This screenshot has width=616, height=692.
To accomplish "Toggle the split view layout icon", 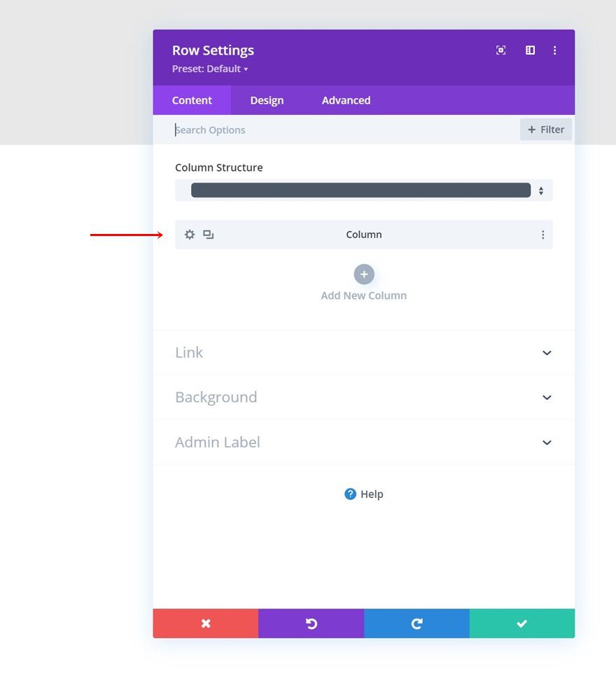I will tap(529, 50).
